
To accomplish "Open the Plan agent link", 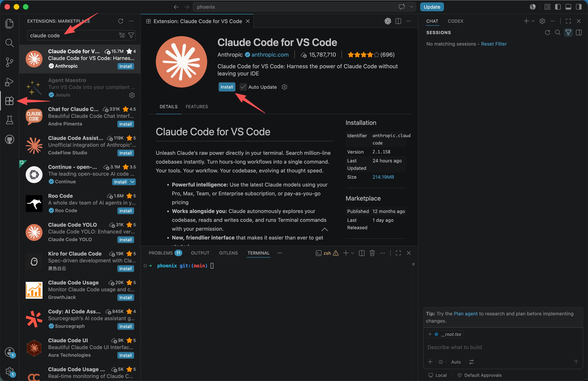I will click(x=465, y=314).
